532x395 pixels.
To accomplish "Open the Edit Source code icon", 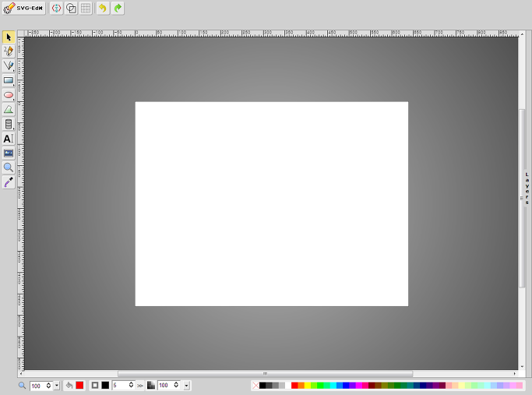I will pyautogui.click(x=56, y=8).
